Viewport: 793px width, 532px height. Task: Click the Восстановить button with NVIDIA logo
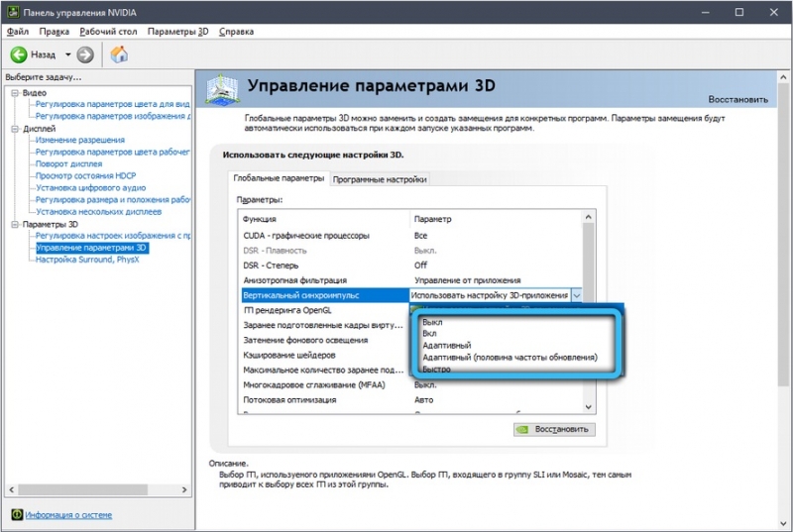click(554, 429)
